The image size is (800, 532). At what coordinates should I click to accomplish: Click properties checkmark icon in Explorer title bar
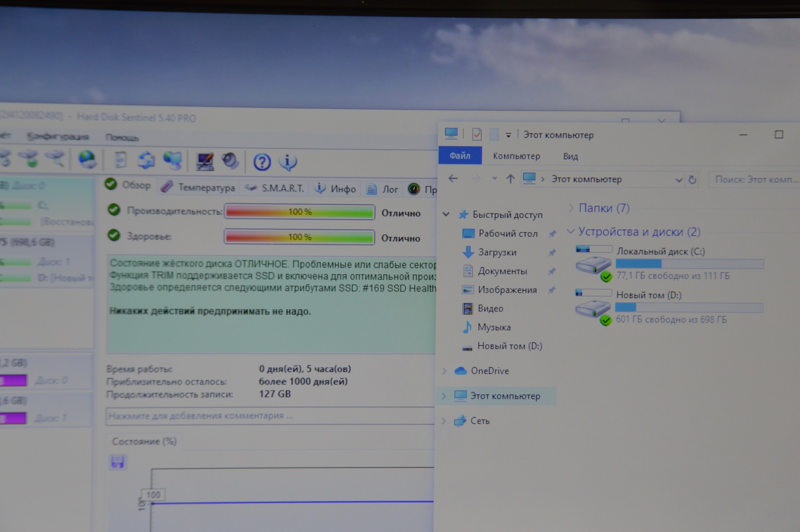(x=477, y=134)
